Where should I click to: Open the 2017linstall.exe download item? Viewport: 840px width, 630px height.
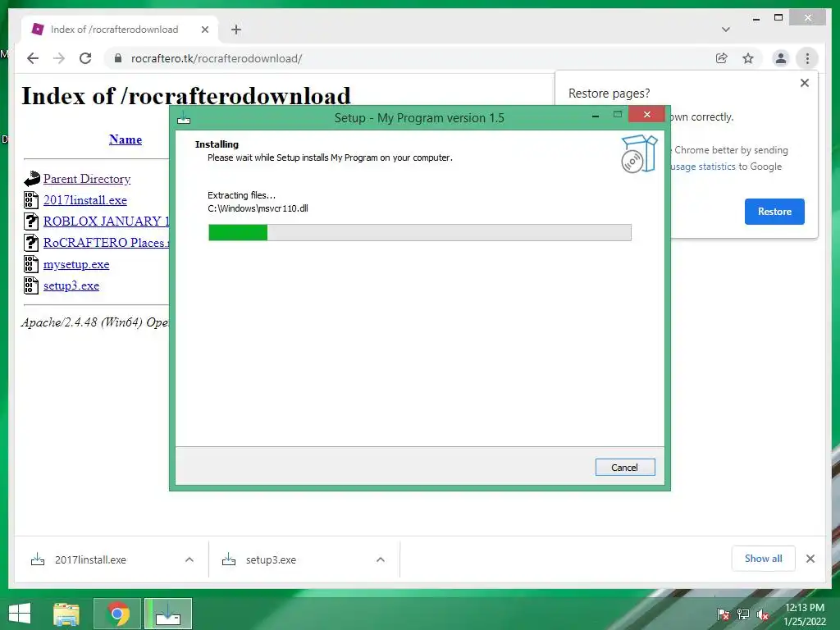[90, 559]
